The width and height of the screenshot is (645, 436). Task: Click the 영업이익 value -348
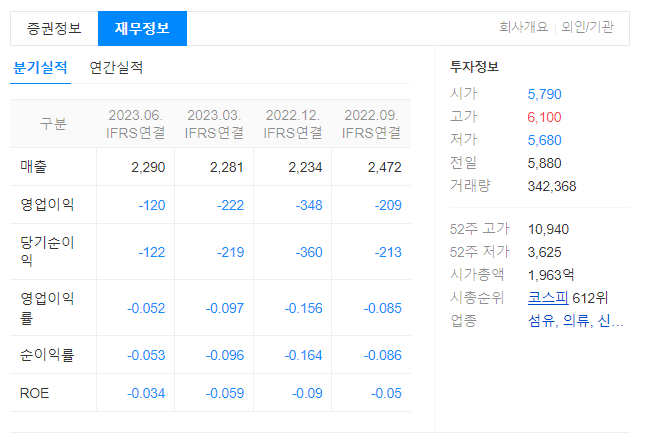point(309,205)
